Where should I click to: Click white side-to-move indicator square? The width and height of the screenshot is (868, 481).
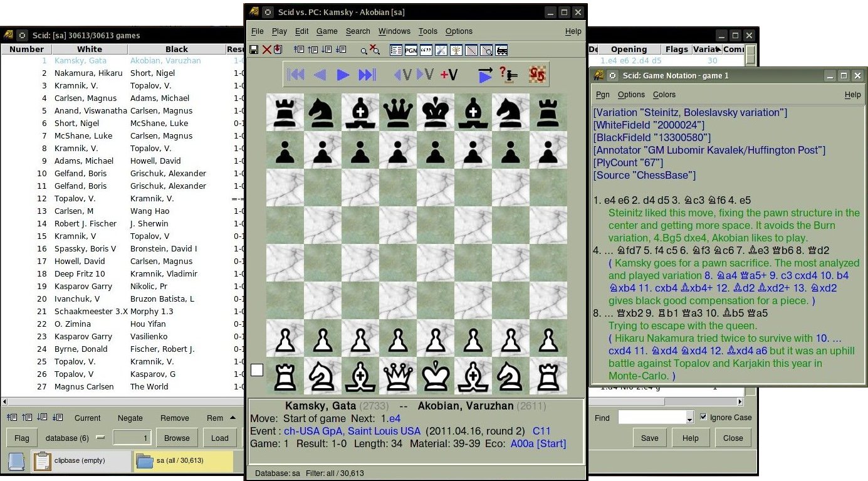pos(257,370)
